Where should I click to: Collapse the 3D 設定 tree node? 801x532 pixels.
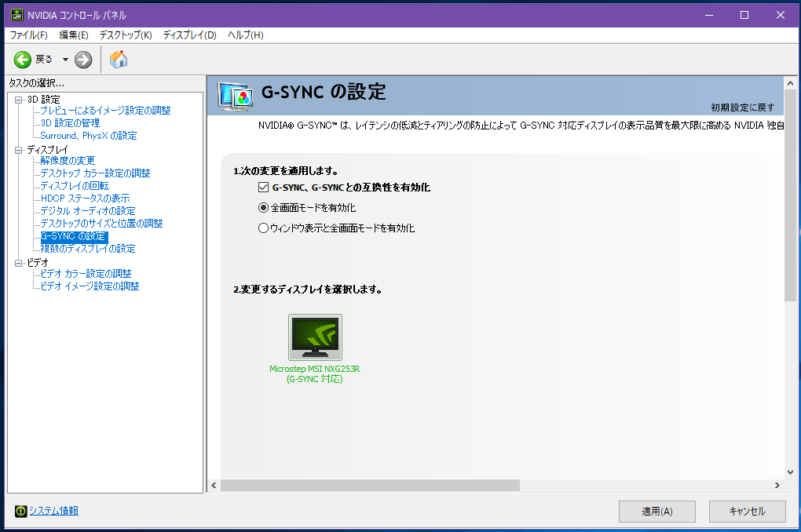pyautogui.click(x=19, y=100)
